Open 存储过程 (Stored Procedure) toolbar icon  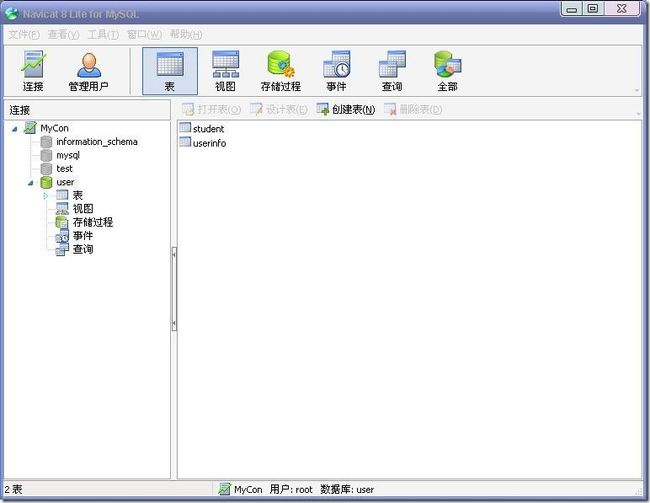[x=281, y=71]
